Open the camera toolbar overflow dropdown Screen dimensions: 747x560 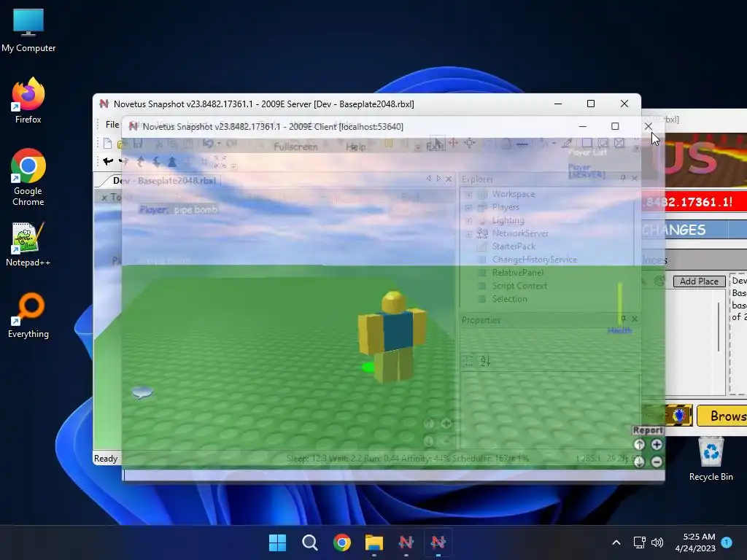tap(234, 166)
